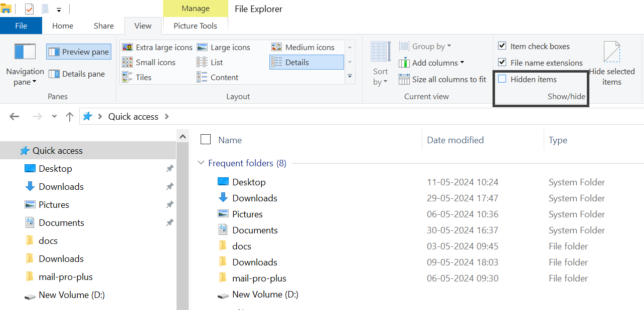The height and width of the screenshot is (310, 644).
Task: Click the New folder quick access icon
Action: (x=45, y=9)
